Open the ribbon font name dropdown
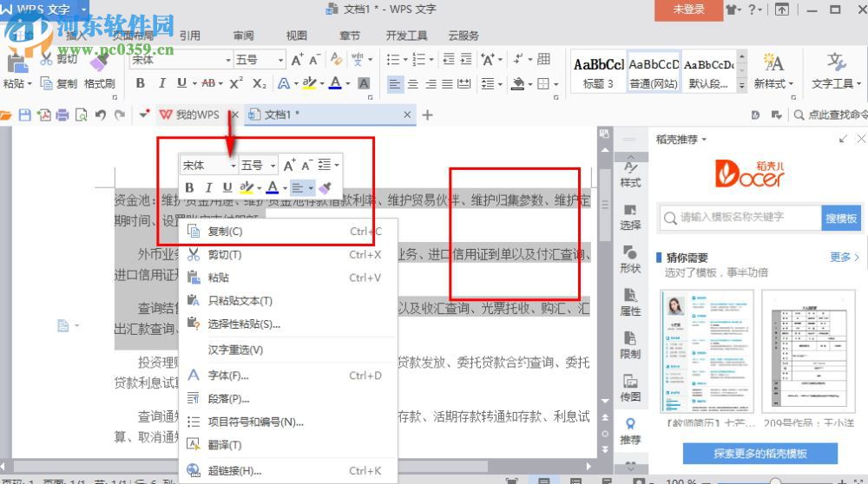The height and width of the screenshot is (484, 868). pos(228,59)
